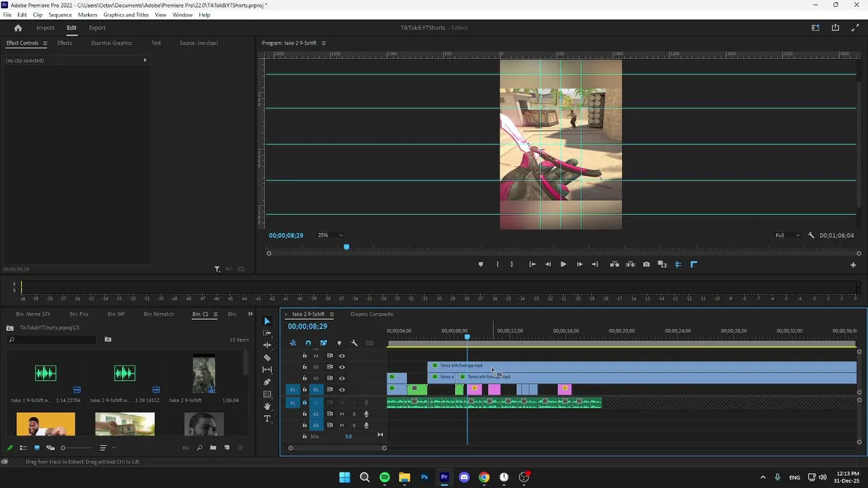Image resolution: width=868 pixels, height=488 pixels.
Task: Select the Razor tool
Action: click(267, 357)
